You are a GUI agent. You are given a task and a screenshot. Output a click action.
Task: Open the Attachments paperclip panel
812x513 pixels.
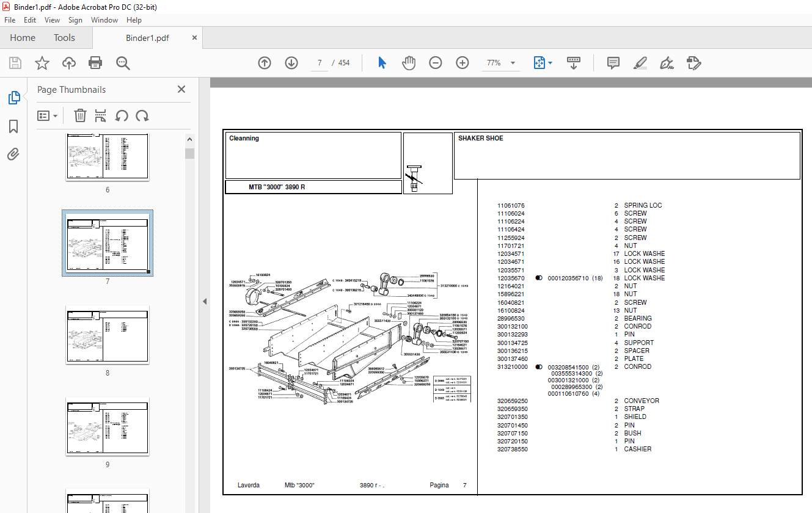13,154
